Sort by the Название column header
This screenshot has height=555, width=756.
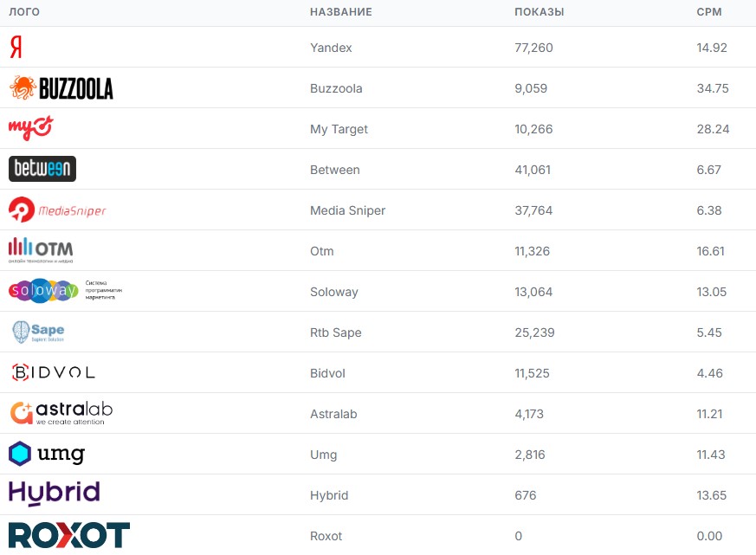tap(340, 12)
